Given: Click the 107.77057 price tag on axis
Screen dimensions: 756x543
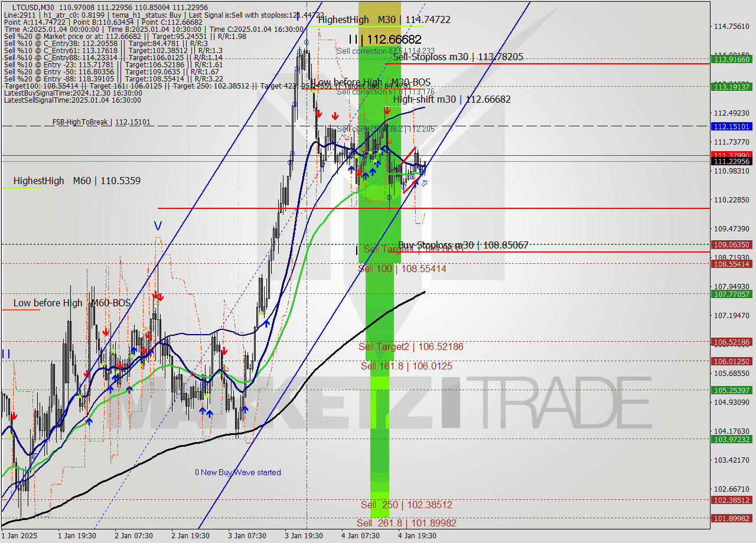Looking at the screenshot, I should point(732,294).
